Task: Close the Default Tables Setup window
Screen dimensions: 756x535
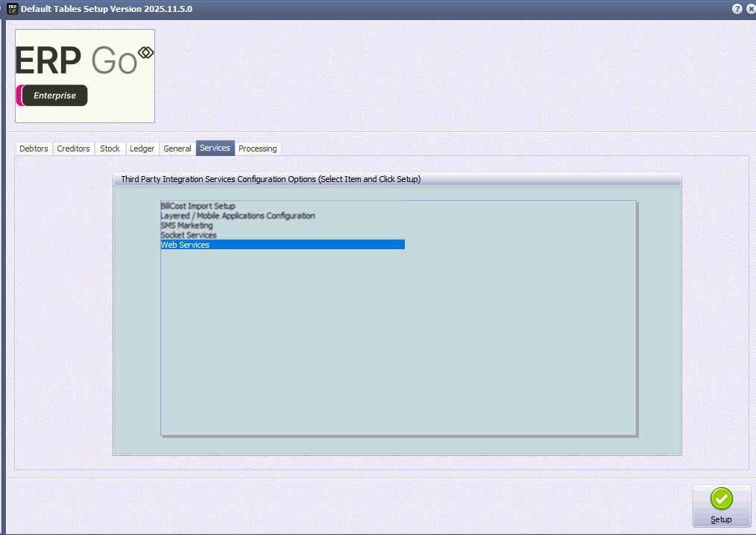Action: point(750,9)
